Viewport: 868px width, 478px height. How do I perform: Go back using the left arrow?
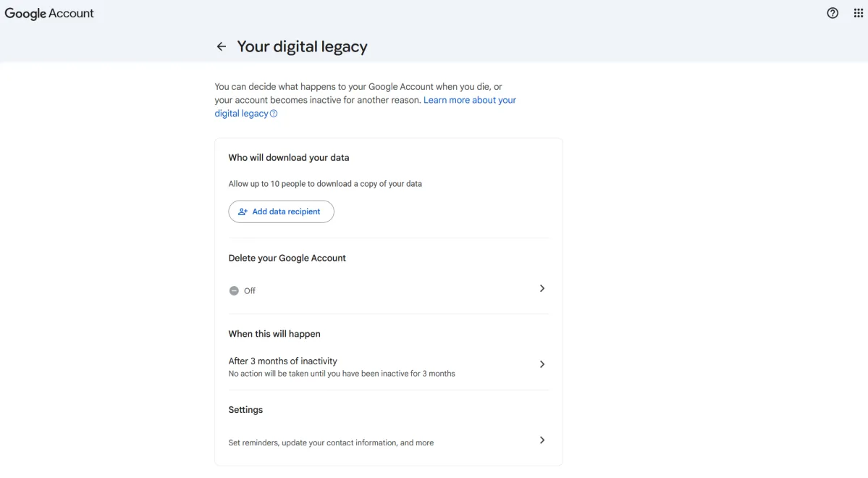(x=222, y=47)
